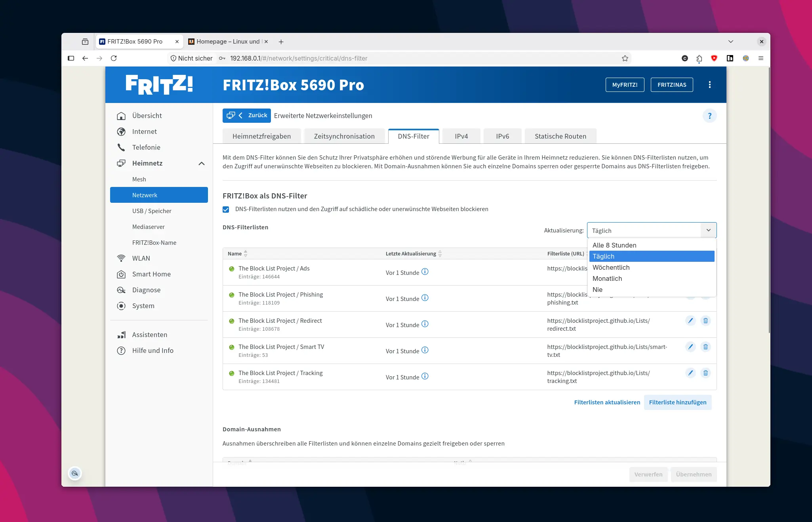The image size is (812, 522).
Task: Open the IPv4 tab
Action: tap(461, 136)
